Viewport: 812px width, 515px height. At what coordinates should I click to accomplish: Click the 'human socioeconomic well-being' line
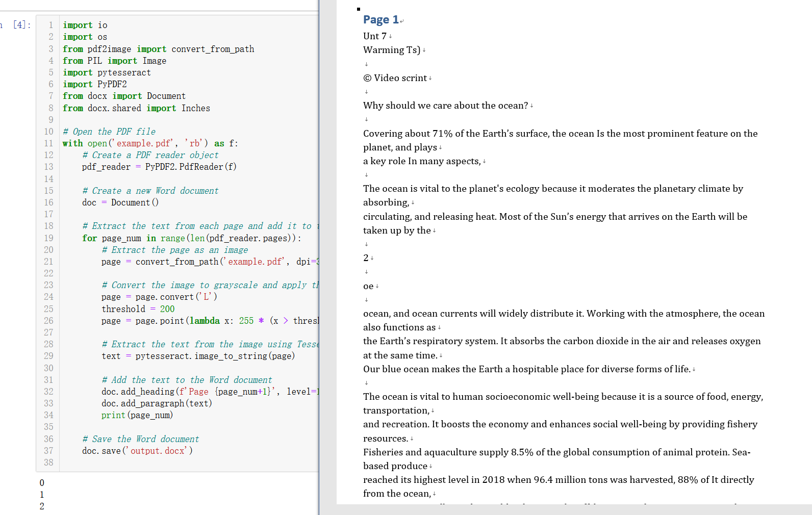pyautogui.click(x=563, y=397)
